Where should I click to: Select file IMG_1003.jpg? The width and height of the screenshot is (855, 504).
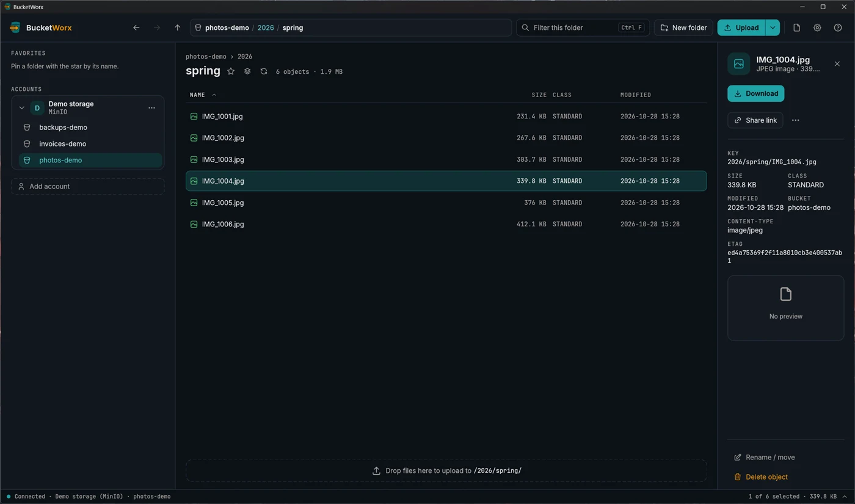446,159
